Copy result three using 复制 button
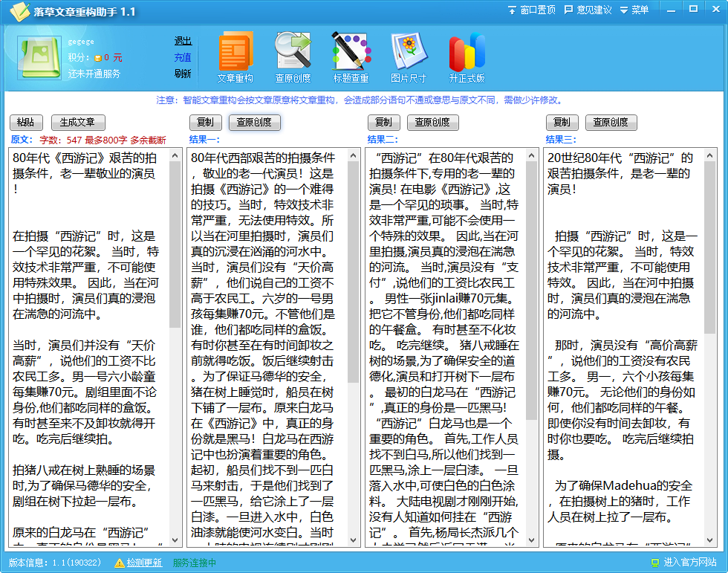Viewport: 728px width, 573px height. [x=562, y=123]
